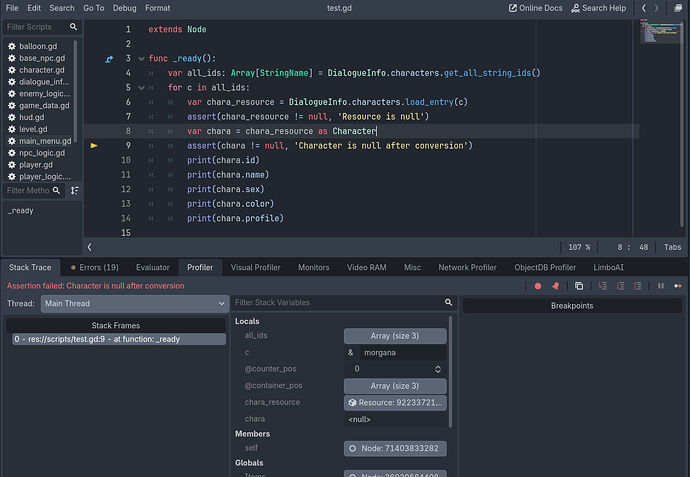Select the res://scripts/test.gd:9 stack frame
Screen dimensions: 690x477
[119, 339]
